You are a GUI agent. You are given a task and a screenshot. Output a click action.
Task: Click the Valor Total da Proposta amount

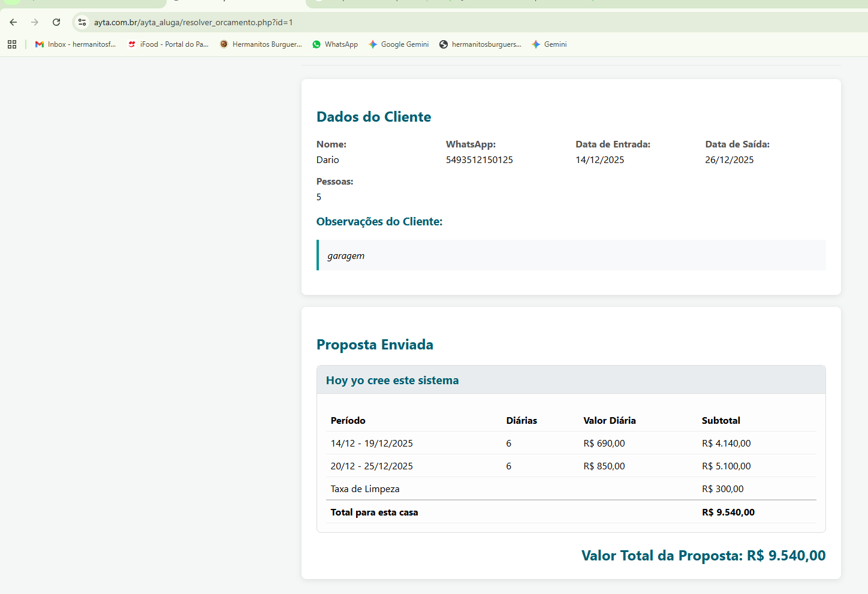[786, 556]
